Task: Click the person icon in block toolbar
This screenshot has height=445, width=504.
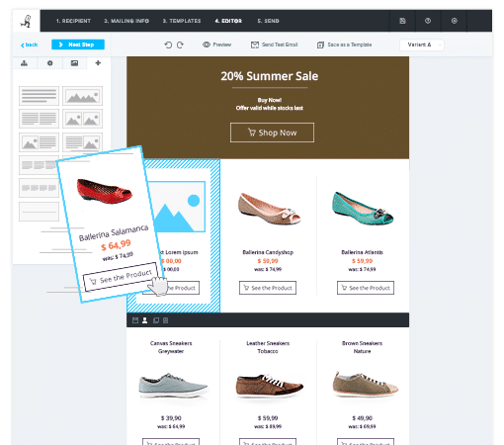Action: click(x=145, y=320)
